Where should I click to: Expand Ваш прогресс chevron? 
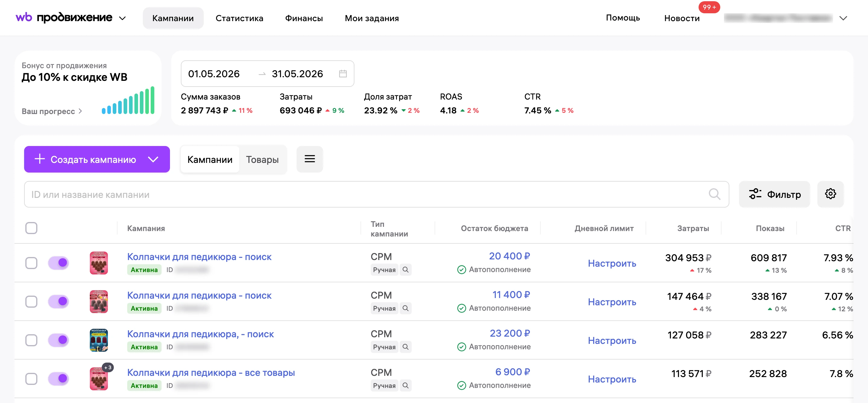pyautogui.click(x=80, y=111)
